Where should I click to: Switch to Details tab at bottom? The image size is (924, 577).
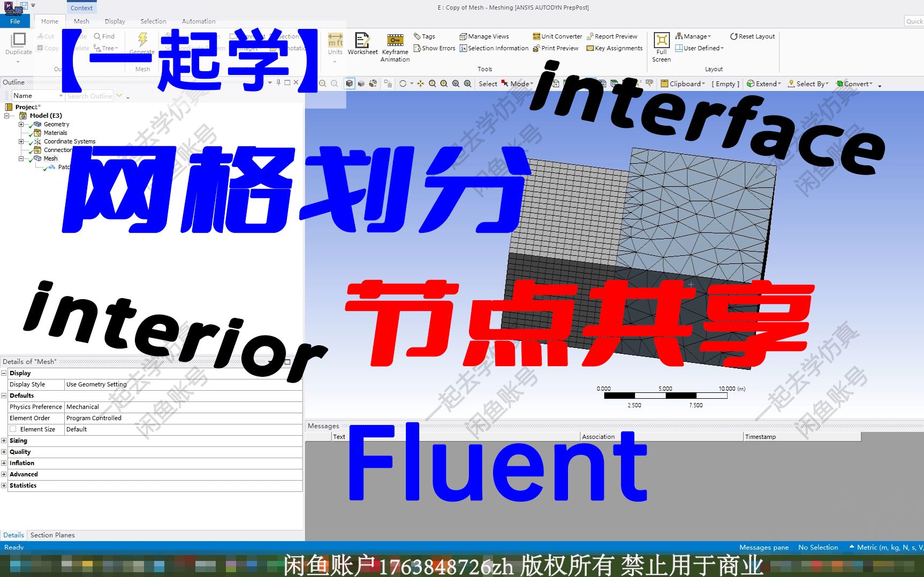pos(13,535)
